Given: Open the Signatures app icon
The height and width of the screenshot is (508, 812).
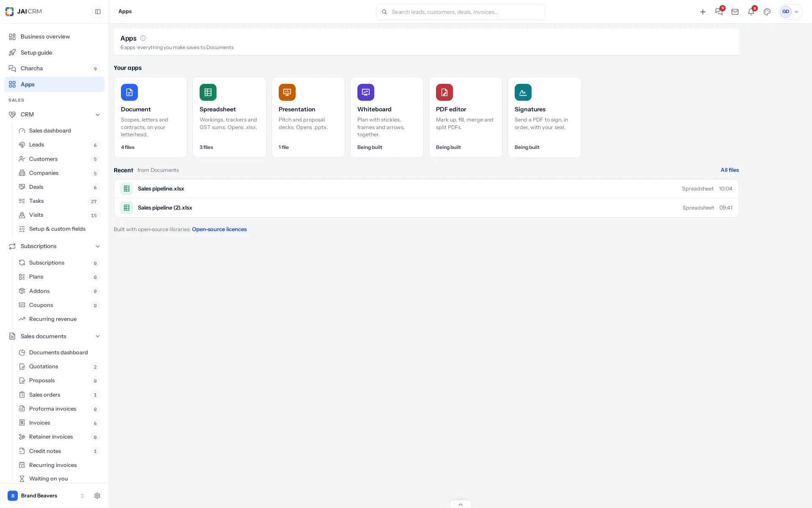Looking at the screenshot, I should click(x=523, y=92).
